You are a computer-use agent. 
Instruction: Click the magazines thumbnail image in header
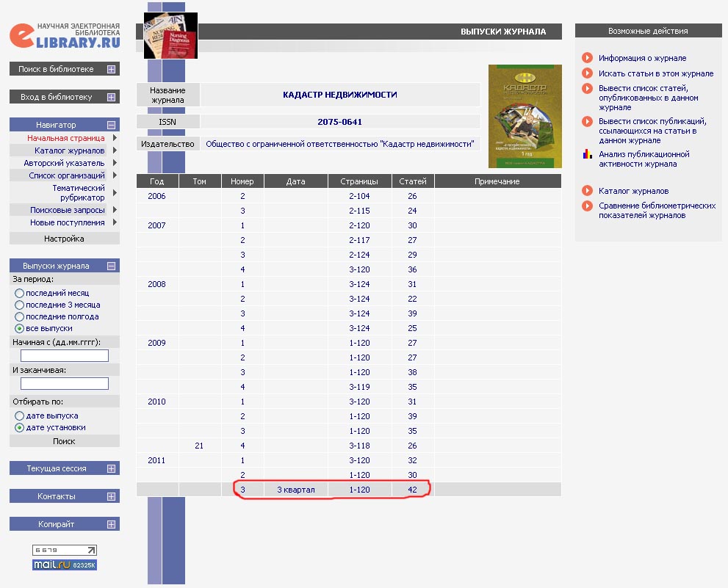[x=170, y=35]
